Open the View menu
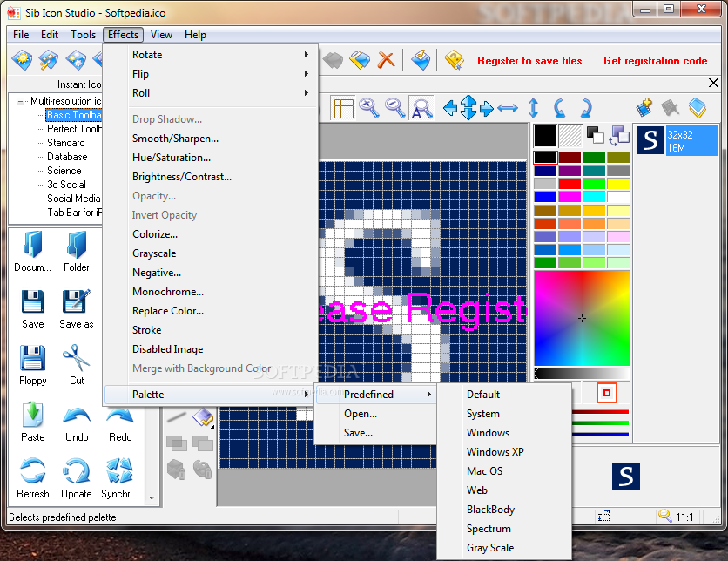Image resolution: width=728 pixels, height=561 pixels. [161, 35]
